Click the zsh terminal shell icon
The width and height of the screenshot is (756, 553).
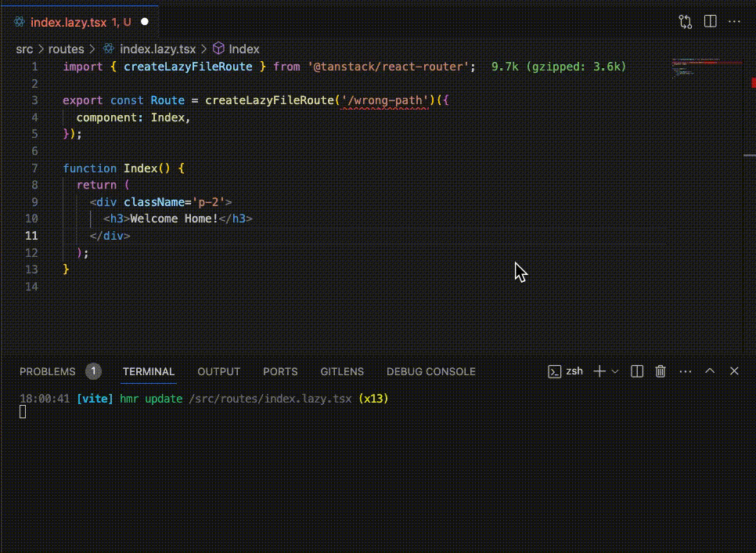[x=554, y=371]
